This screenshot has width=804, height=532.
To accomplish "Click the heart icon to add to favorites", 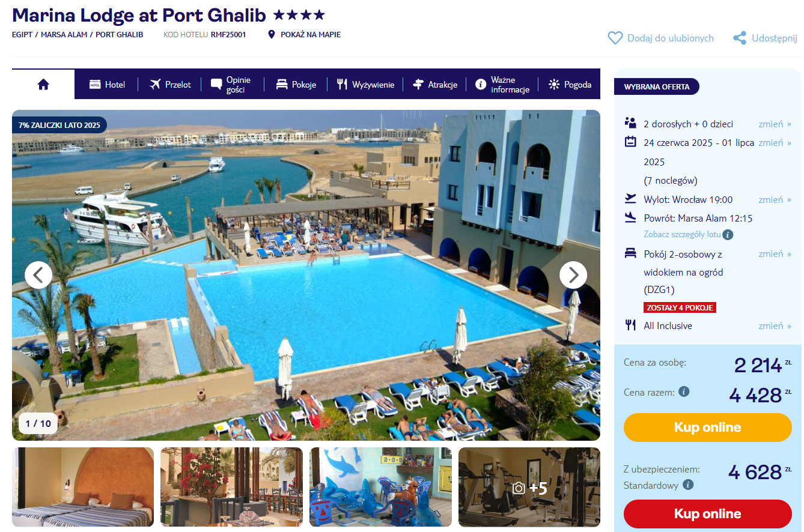I will 615,38.
